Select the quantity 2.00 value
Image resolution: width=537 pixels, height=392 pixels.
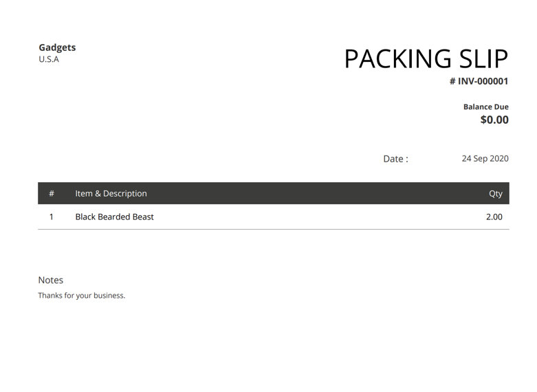(x=494, y=217)
